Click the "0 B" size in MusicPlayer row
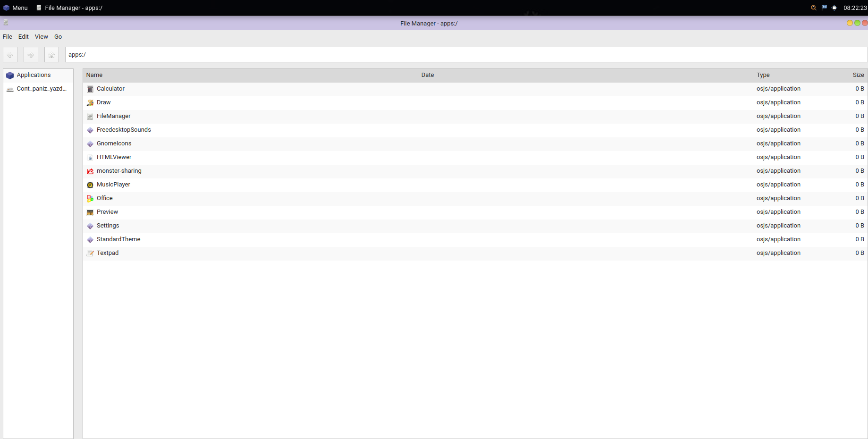The height and width of the screenshot is (439, 868). point(860,185)
